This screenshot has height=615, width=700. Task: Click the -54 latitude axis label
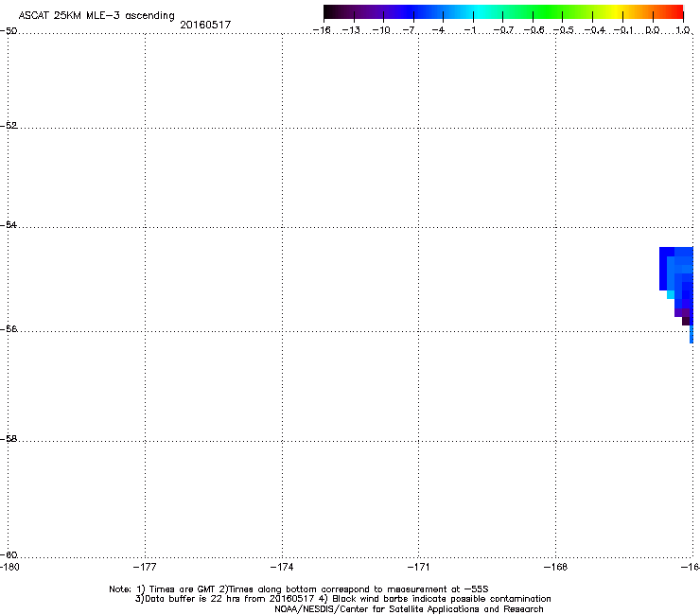click(9, 225)
